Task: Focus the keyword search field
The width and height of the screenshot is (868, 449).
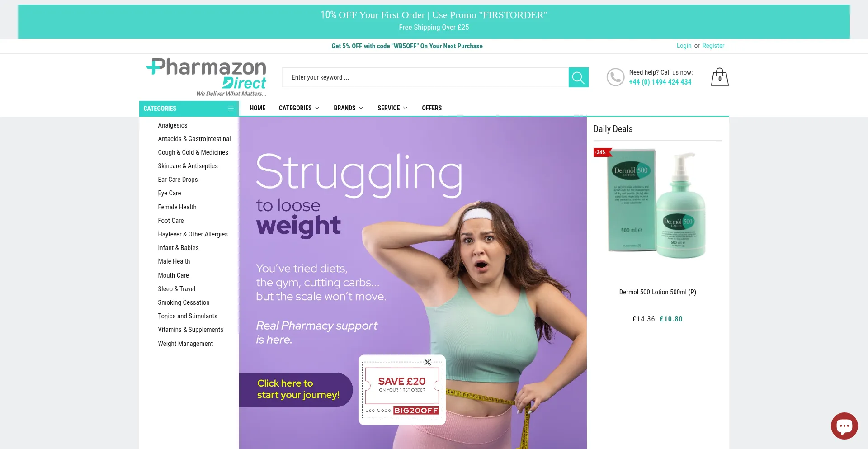Action: 425,77
